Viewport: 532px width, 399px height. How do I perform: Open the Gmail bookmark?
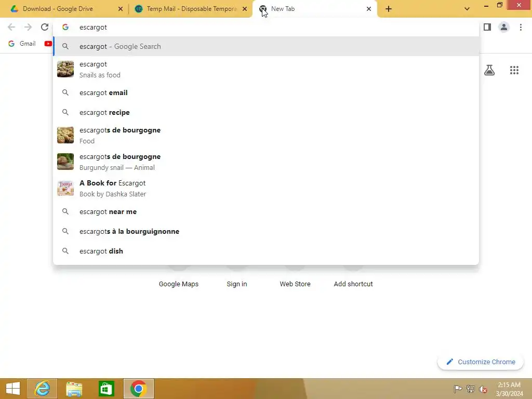(22, 44)
